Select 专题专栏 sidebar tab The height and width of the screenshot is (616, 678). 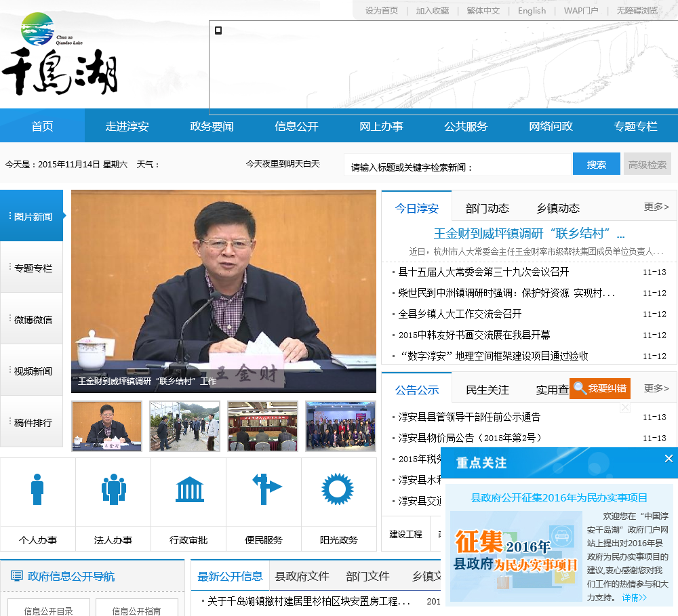(32, 268)
